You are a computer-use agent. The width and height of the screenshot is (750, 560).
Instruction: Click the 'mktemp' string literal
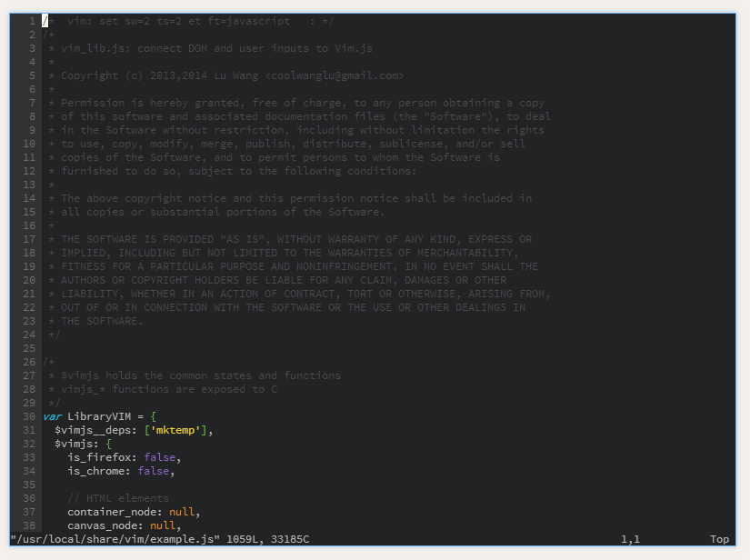[x=175, y=430]
